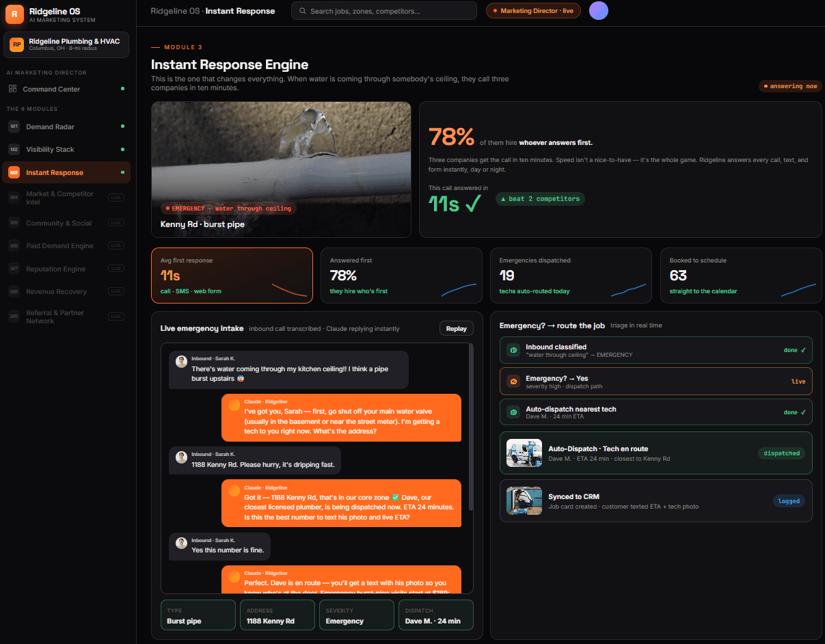Click the Type Burst pipe field
The image size is (825, 644).
tap(198, 615)
